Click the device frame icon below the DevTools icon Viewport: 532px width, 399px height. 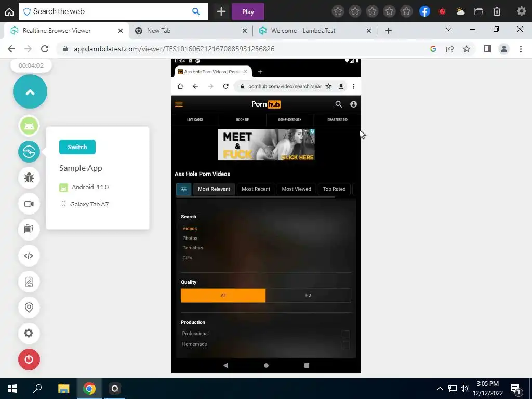(x=29, y=282)
